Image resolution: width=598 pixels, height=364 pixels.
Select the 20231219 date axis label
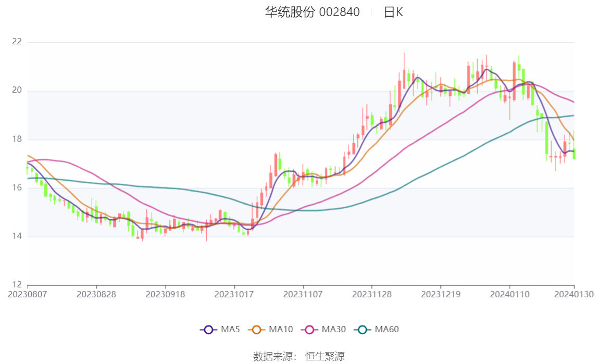tap(441, 295)
